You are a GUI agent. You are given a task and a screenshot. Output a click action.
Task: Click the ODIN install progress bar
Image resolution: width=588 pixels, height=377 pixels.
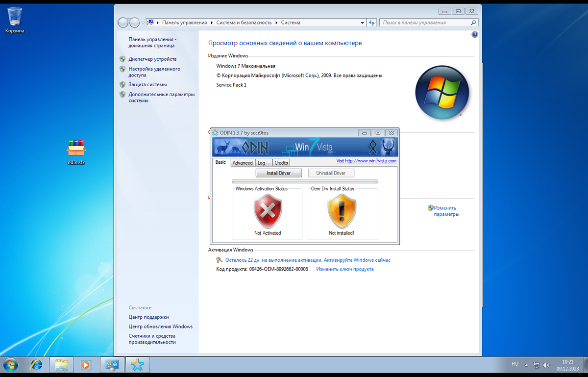coord(305,181)
